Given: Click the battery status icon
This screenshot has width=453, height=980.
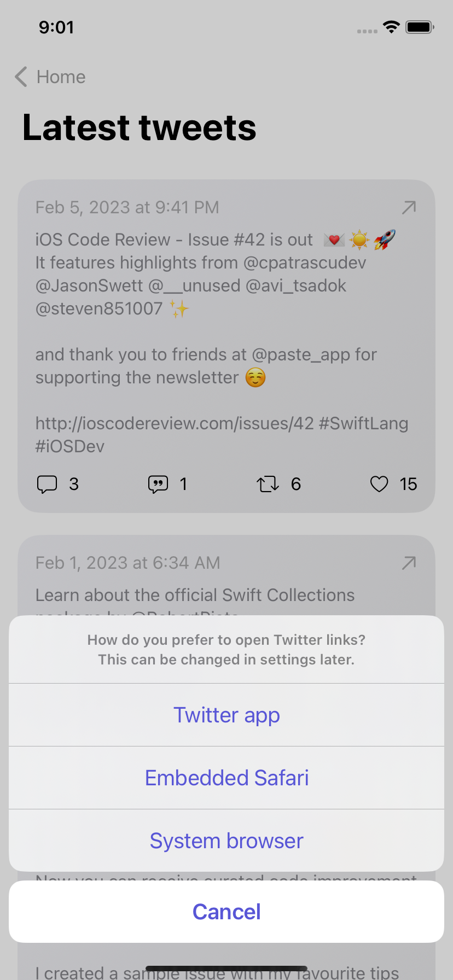Looking at the screenshot, I should 420,27.
